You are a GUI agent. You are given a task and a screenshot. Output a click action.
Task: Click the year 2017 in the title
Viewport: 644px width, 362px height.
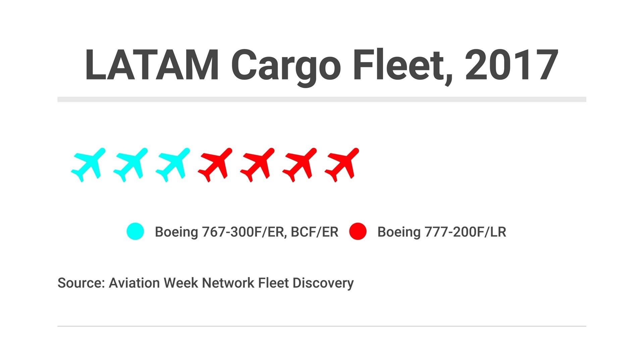[x=512, y=65]
